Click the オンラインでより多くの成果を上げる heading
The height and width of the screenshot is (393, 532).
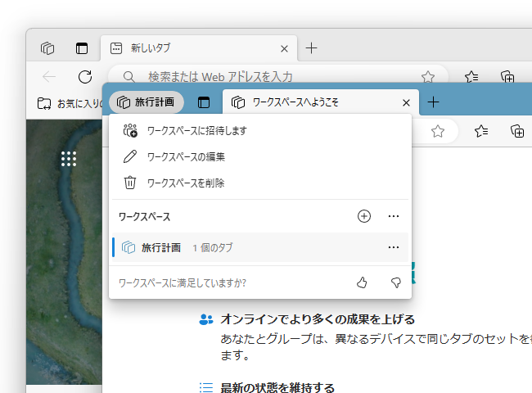point(318,319)
